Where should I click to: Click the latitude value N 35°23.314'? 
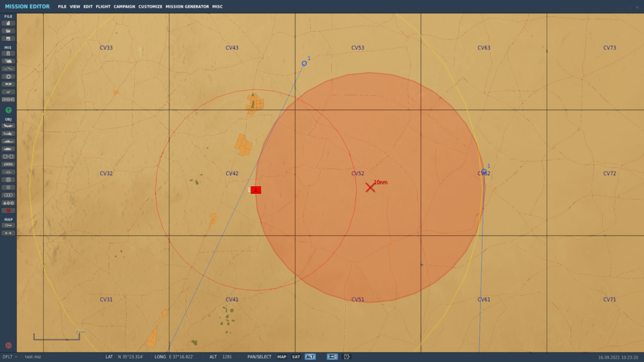coord(131,357)
